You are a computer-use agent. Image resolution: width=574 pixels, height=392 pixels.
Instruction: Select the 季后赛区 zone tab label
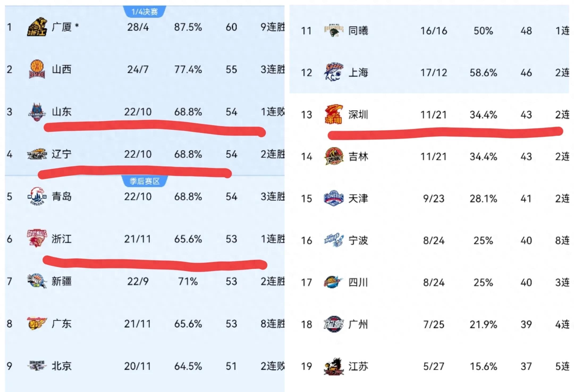[145, 181]
